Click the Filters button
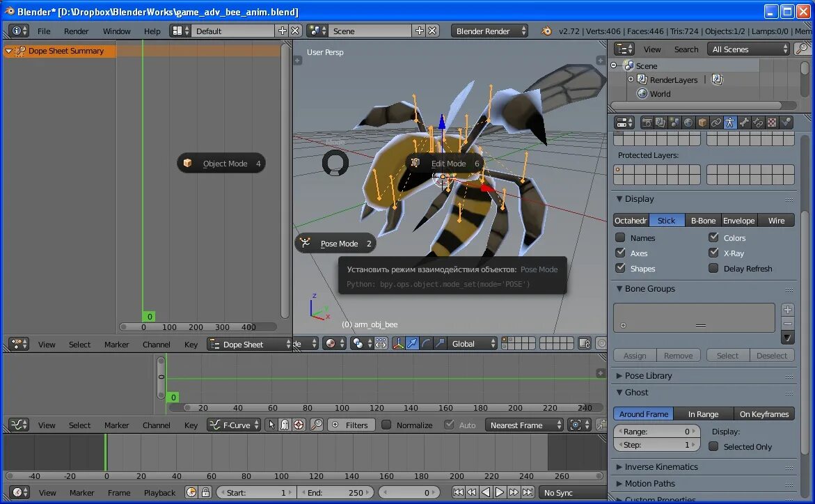 351,425
